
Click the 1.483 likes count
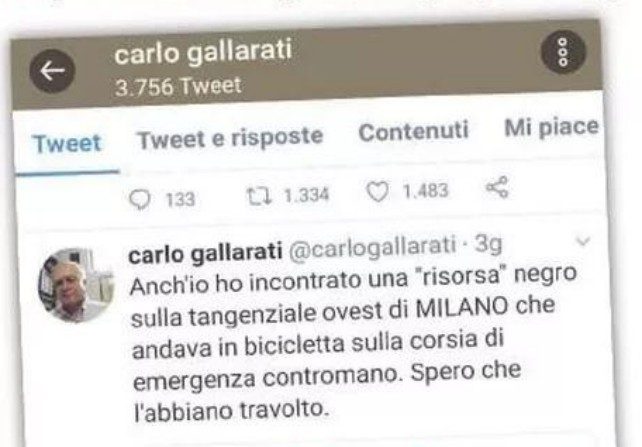coord(426,191)
